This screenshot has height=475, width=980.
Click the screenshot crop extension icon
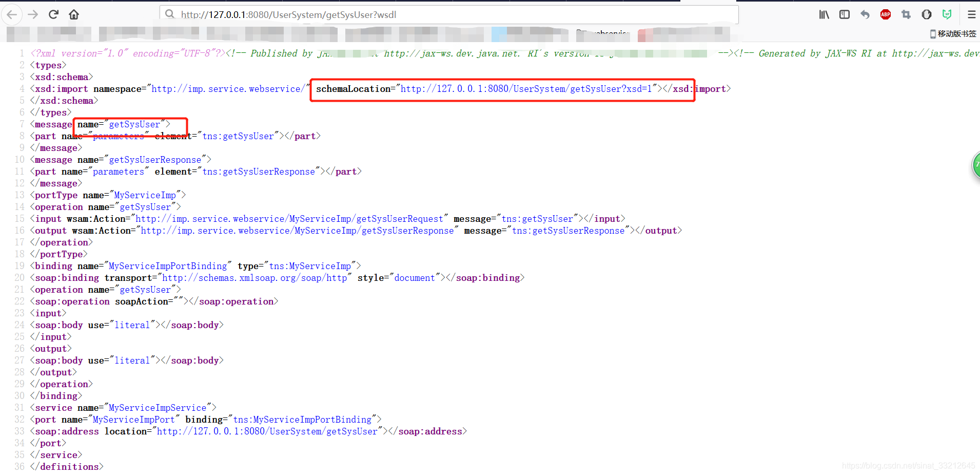click(x=906, y=14)
